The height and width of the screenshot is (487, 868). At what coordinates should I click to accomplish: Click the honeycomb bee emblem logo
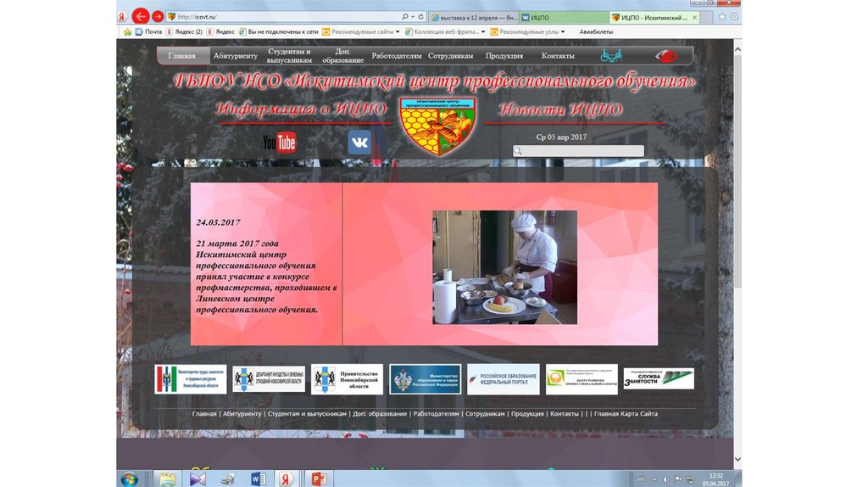[x=437, y=127]
